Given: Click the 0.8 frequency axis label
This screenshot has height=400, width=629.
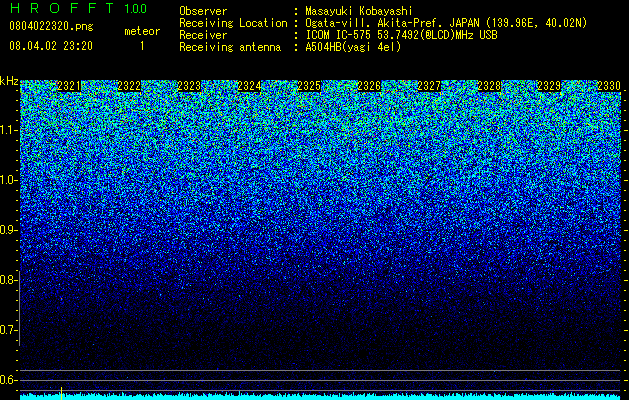Looking at the screenshot, I should [x=9, y=280].
